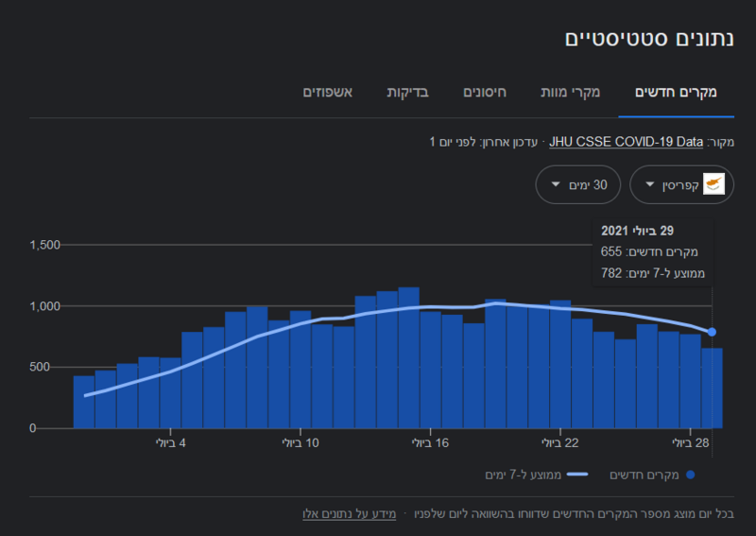Open the 30 ימים time range dropdown
756x536 pixels.
[x=578, y=184]
